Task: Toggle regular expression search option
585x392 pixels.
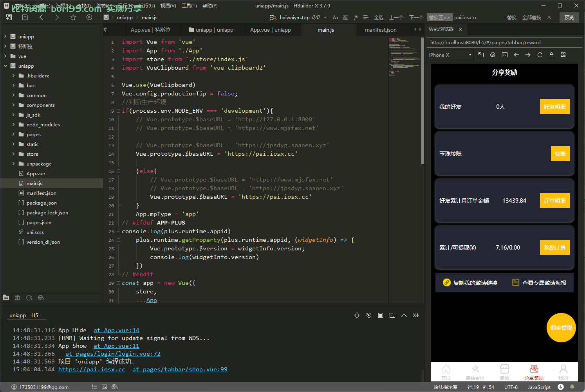Action: pos(356,17)
